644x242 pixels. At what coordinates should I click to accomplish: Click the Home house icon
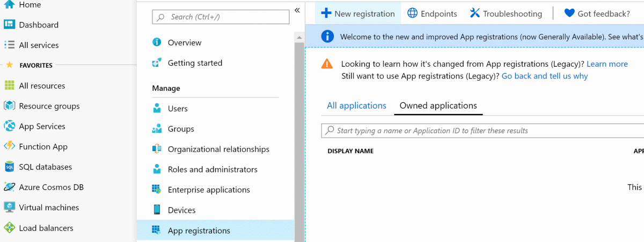pos(9,4)
